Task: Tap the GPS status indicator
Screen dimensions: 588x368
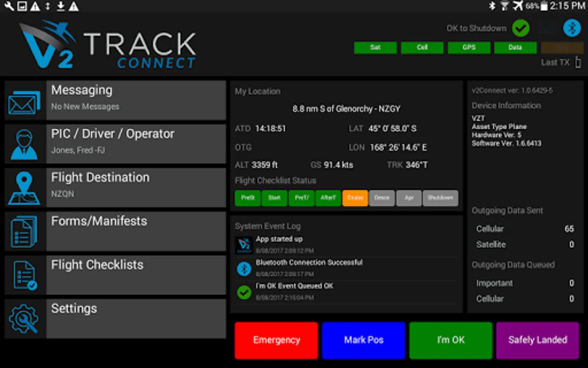Action: point(469,47)
